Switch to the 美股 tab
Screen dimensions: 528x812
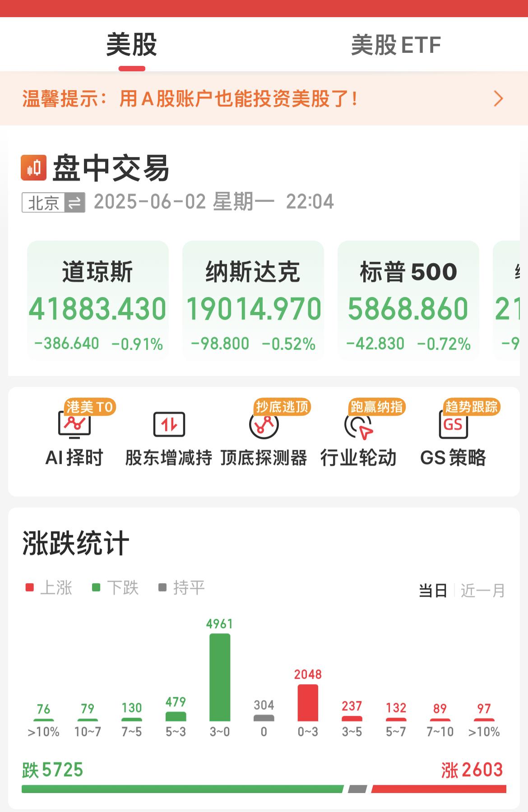point(132,45)
